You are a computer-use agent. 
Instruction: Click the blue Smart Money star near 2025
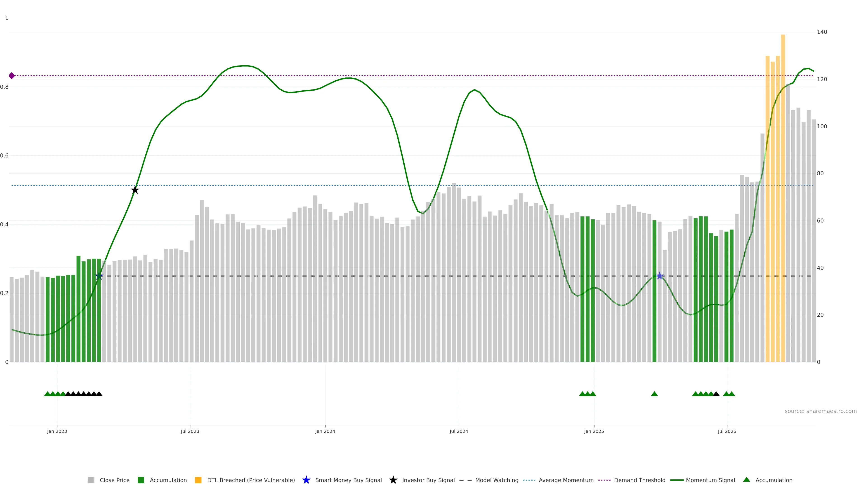point(659,276)
